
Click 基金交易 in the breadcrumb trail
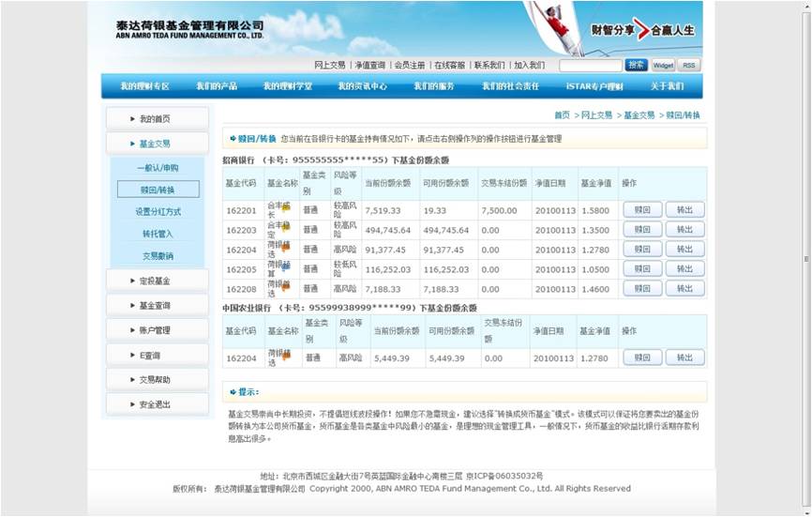639,115
